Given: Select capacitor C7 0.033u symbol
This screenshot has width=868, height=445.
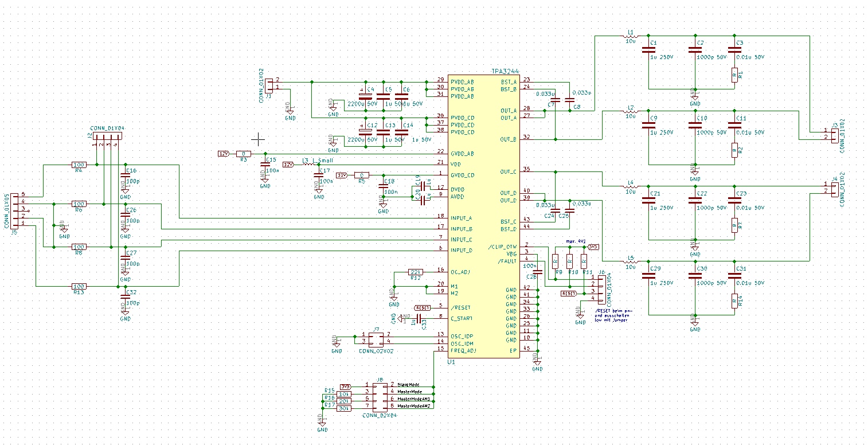Looking at the screenshot, I should [x=556, y=100].
